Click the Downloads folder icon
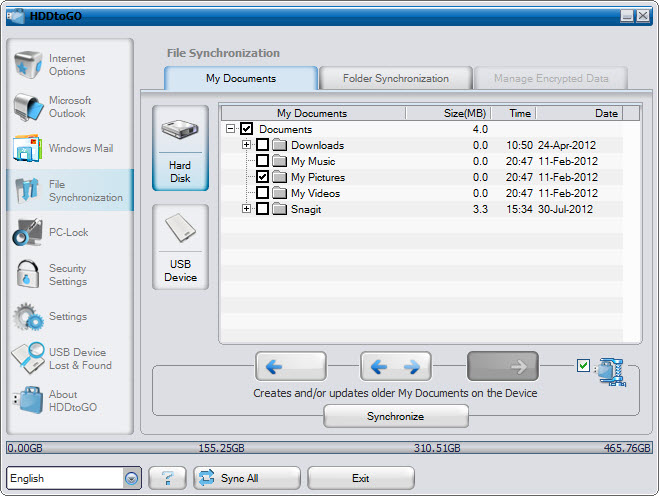The image size is (659, 496). point(279,145)
